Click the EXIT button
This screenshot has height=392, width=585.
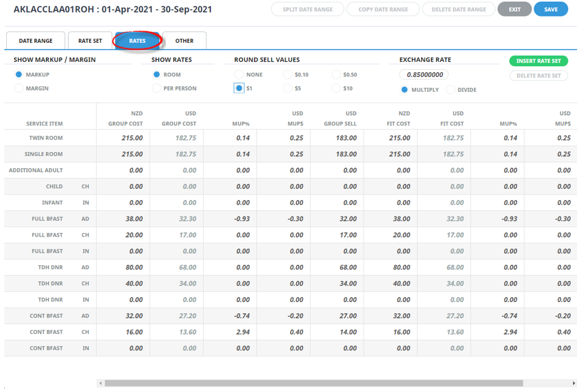pyautogui.click(x=515, y=9)
